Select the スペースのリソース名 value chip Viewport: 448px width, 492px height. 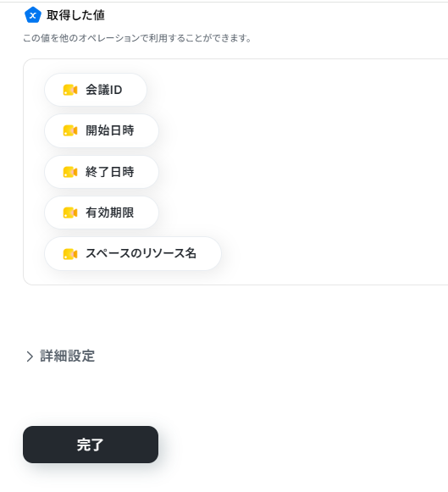(133, 254)
